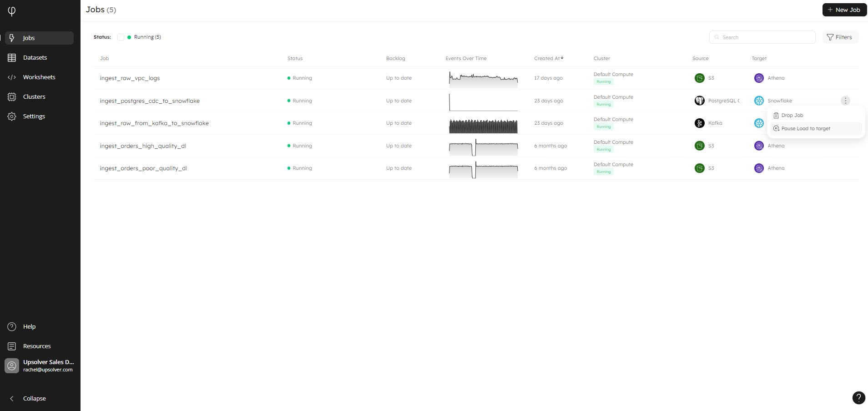The width and height of the screenshot is (868, 411).
Task: Open the Upsolver Sales account menu
Action: pyautogui.click(x=40, y=366)
